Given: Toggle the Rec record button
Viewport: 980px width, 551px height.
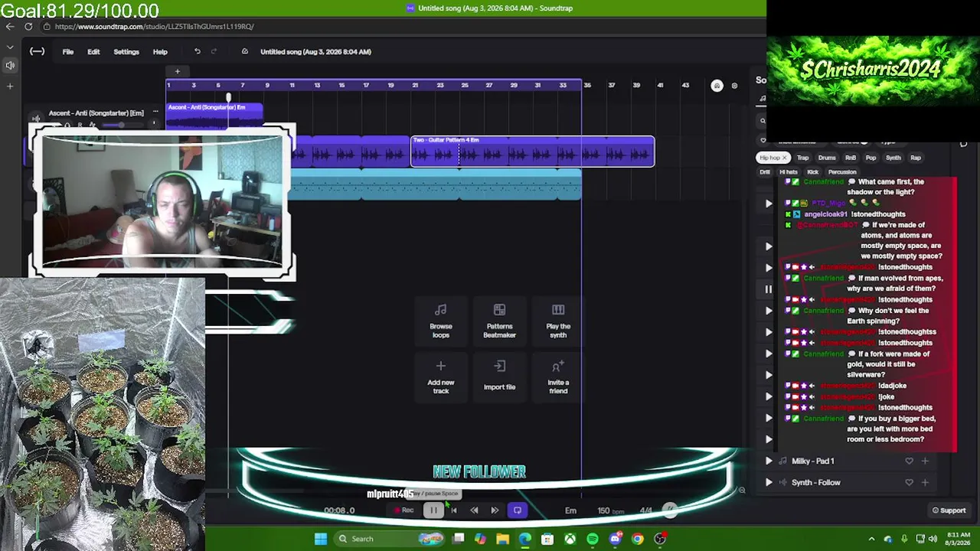Looking at the screenshot, I should [403, 510].
